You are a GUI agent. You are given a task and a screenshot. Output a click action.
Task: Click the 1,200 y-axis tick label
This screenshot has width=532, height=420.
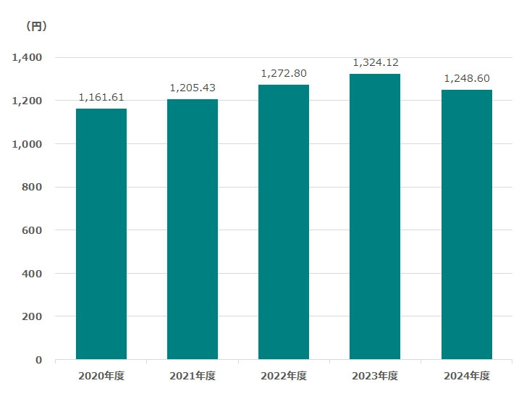(x=28, y=101)
